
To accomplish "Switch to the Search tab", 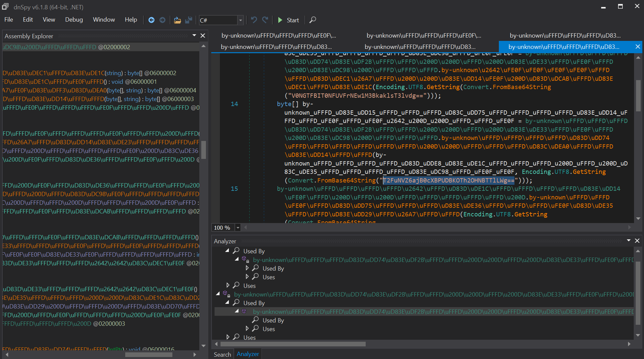I will [x=222, y=354].
